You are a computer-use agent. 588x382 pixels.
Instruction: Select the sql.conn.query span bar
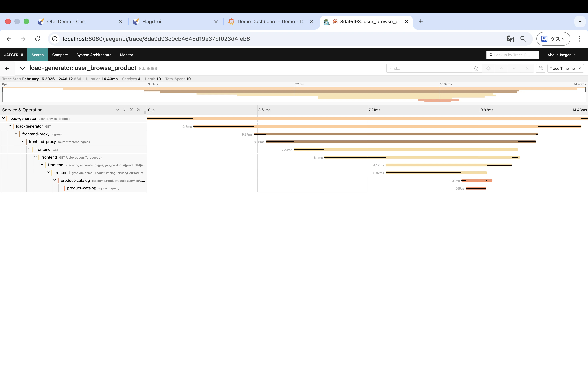pyautogui.click(x=476, y=188)
